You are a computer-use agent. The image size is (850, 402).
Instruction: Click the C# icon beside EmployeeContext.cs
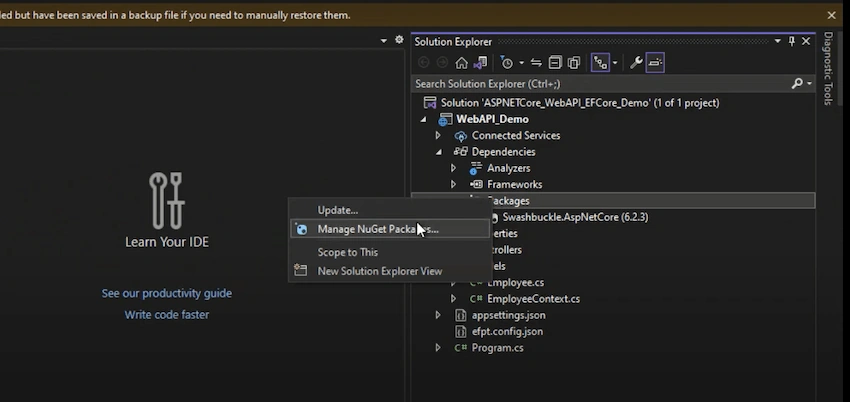(x=476, y=299)
